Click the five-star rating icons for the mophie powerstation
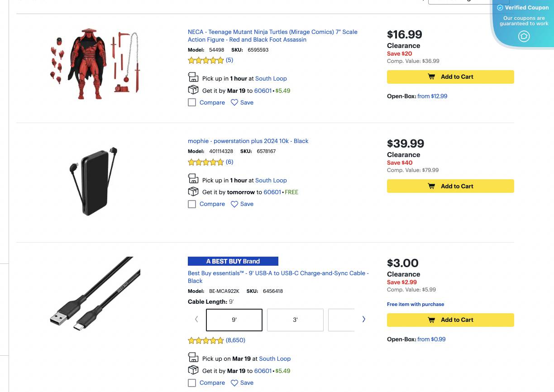 tap(205, 162)
